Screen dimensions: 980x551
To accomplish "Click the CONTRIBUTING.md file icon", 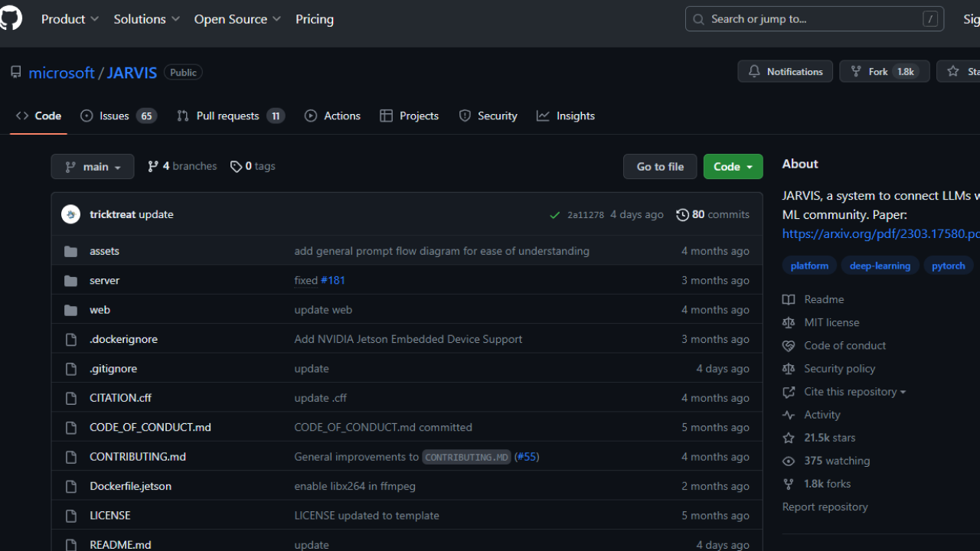I will pos(71,457).
